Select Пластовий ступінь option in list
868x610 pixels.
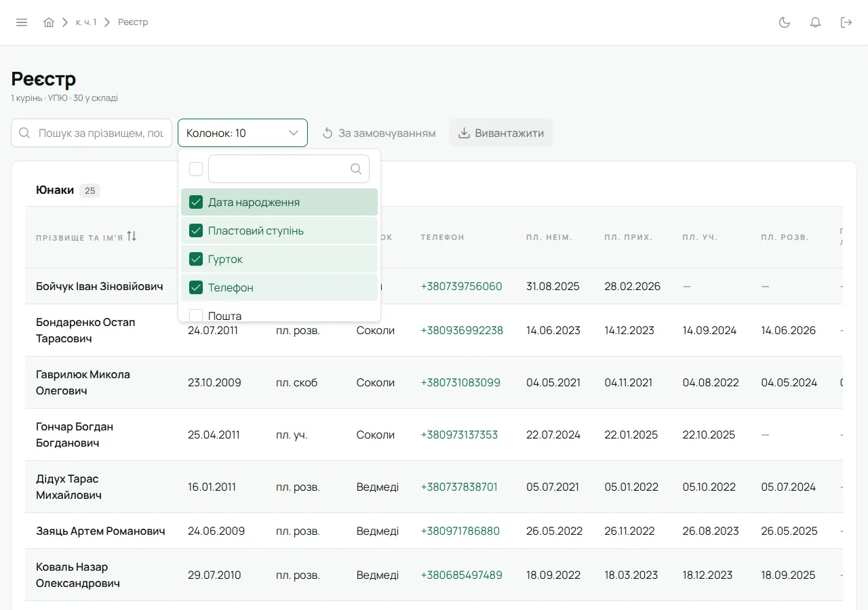pos(279,230)
